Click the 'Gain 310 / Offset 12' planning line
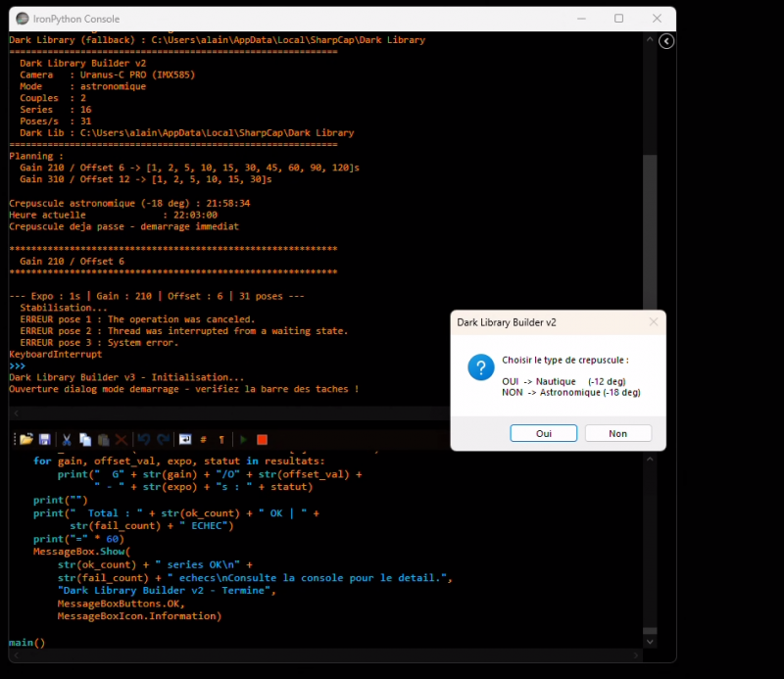Screen dimensions: 784x679 point(146,179)
